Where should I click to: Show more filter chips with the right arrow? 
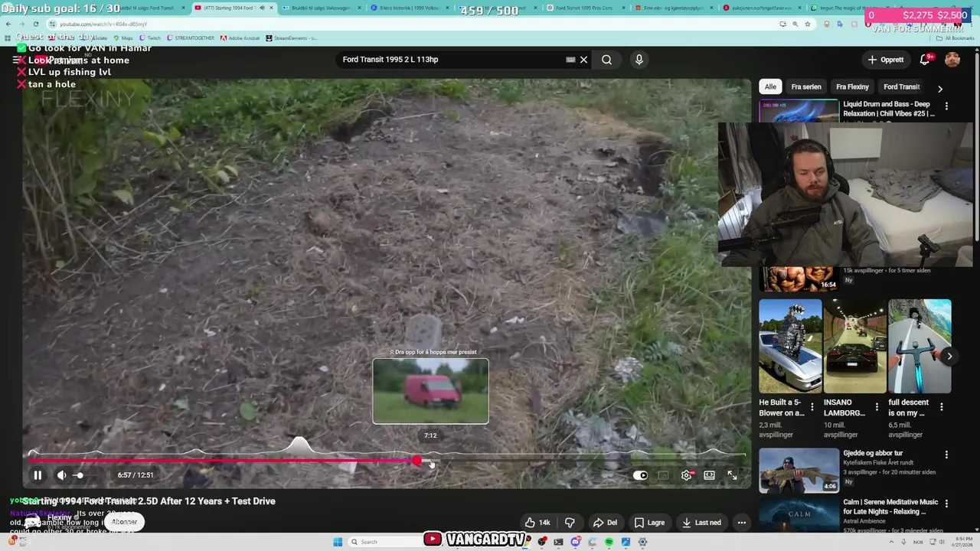click(x=940, y=89)
